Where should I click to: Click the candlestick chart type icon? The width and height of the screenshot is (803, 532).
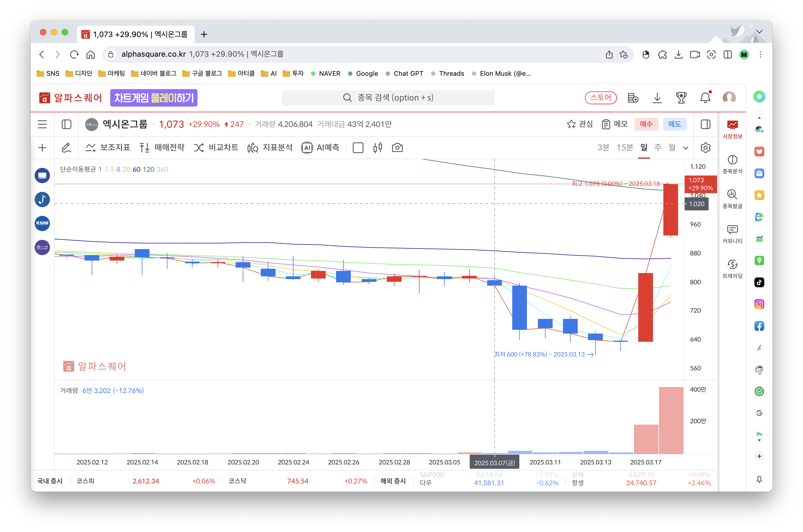(x=377, y=148)
